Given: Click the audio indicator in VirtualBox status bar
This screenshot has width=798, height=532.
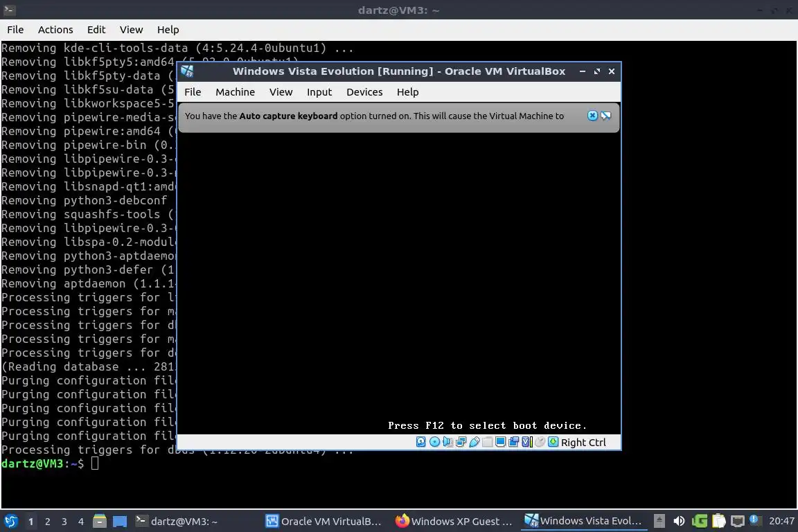Looking at the screenshot, I should click(x=448, y=442).
